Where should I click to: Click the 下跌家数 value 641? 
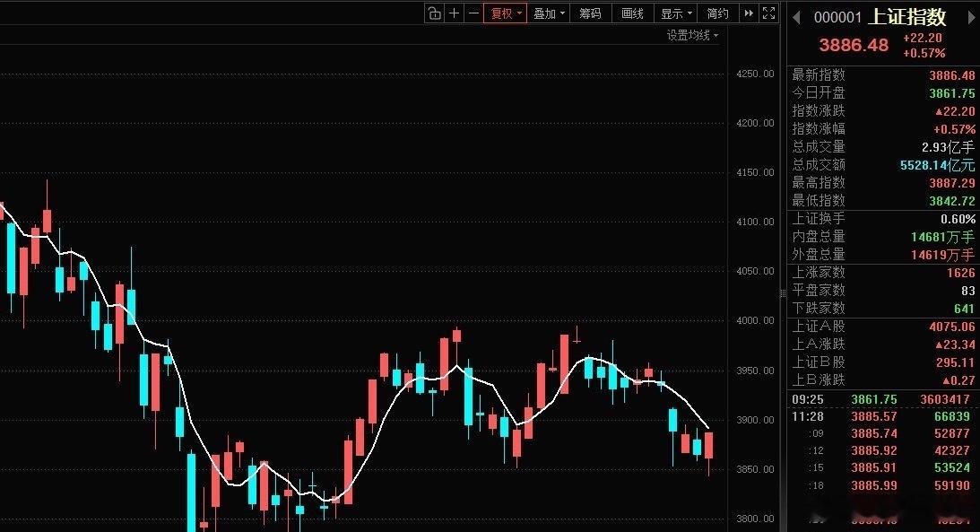click(x=964, y=309)
